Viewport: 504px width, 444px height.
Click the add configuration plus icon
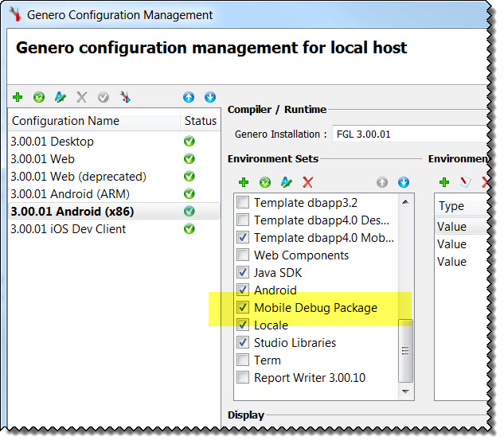(x=18, y=97)
